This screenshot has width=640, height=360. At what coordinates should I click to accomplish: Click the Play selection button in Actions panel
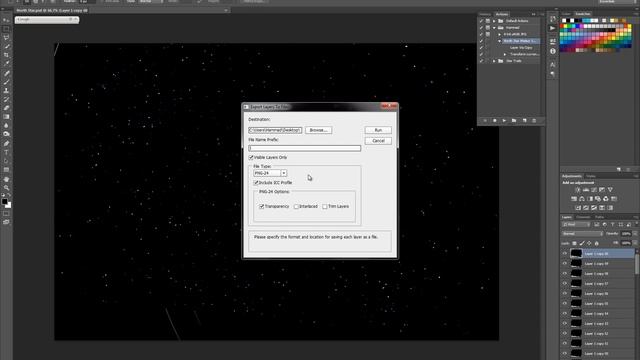(x=504, y=121)
